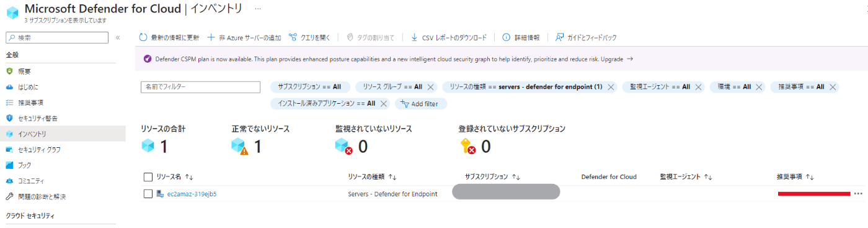
Task: Collapse the sidebar using the double chevron
Action: click(118, 38)
